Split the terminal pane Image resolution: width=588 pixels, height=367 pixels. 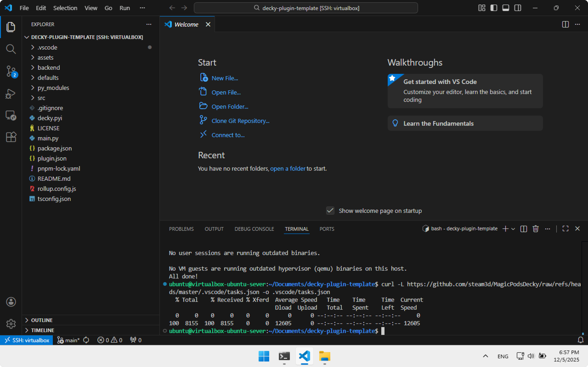point(524,229)
